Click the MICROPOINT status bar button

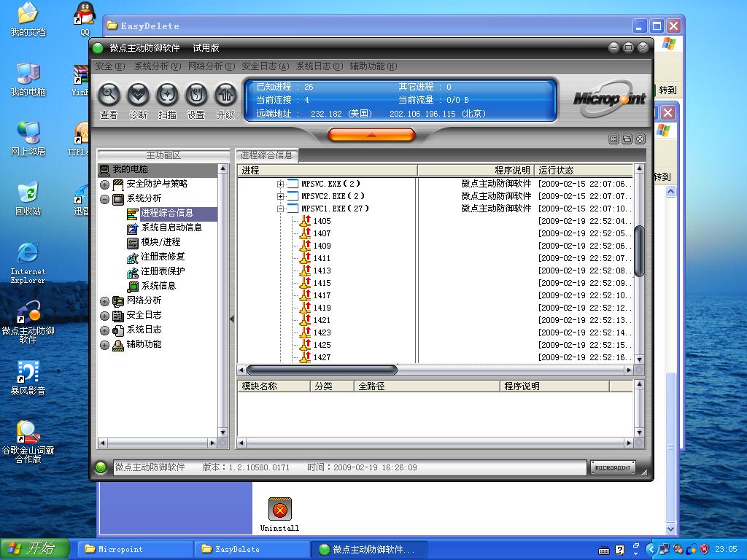[613, 467]
